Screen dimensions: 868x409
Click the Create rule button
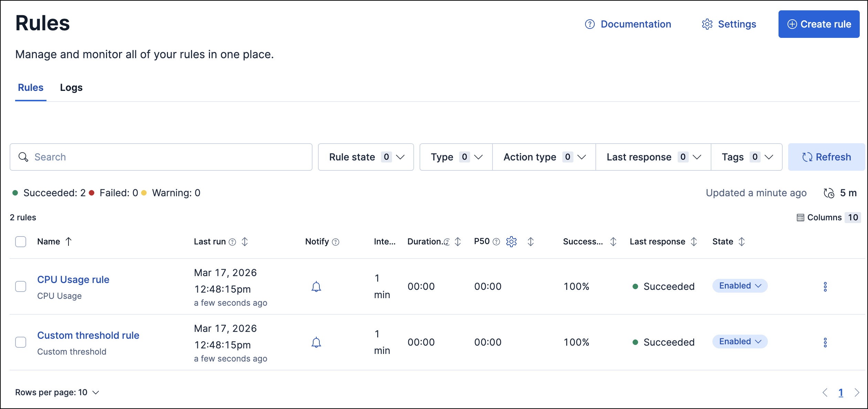pos(819,24)
